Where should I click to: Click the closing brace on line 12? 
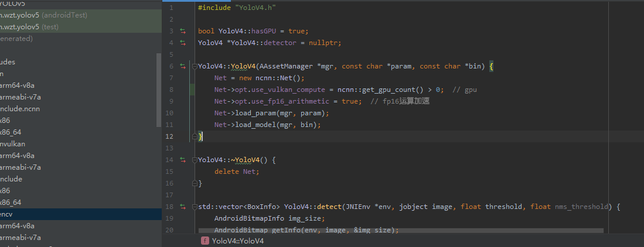click(200, 136)
